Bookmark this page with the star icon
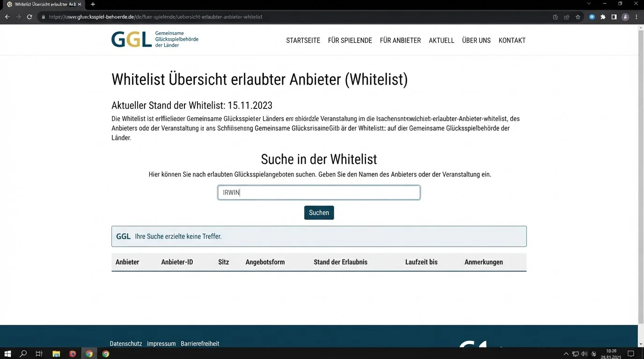Image resolution: width=644 pixels, height=359 pixels. (x=578, y=17)
